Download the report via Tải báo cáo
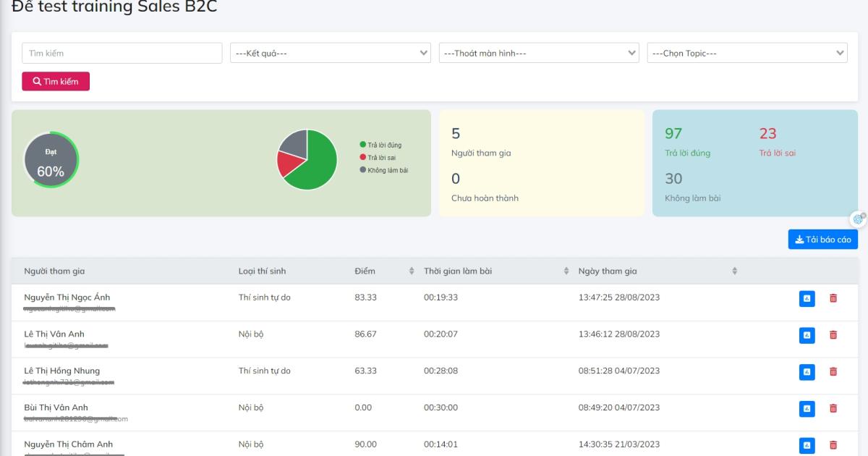The width and height of the screenshot is (868, 456). click(x=822, y=239)
